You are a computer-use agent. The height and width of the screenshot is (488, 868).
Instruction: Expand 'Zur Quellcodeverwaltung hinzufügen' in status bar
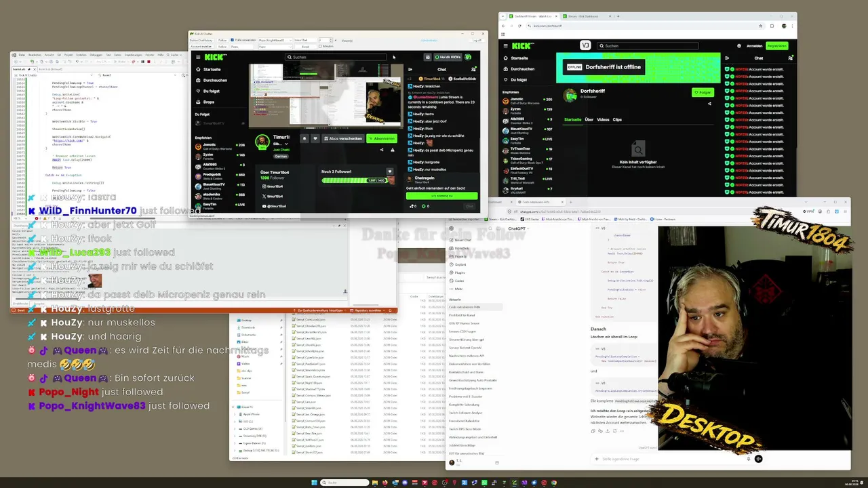point(321,310)
